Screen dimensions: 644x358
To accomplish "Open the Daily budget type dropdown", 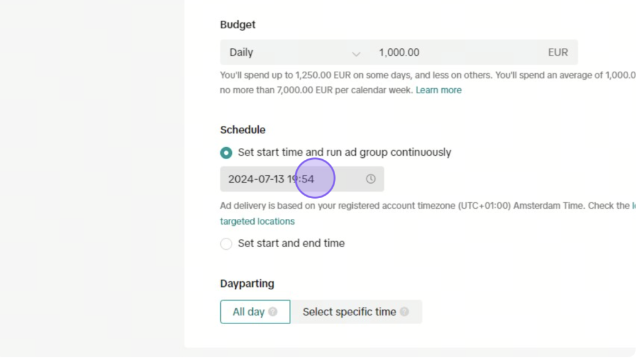I will pos(295,52).
